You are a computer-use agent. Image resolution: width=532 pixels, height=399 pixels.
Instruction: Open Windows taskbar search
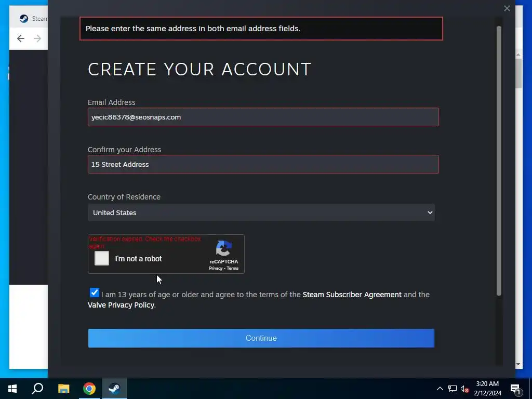37,389
